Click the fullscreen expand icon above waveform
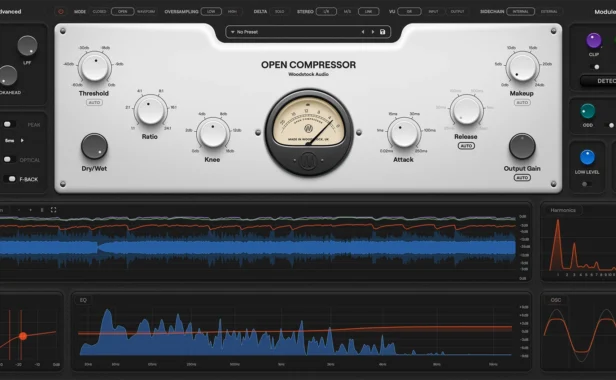 53,210
